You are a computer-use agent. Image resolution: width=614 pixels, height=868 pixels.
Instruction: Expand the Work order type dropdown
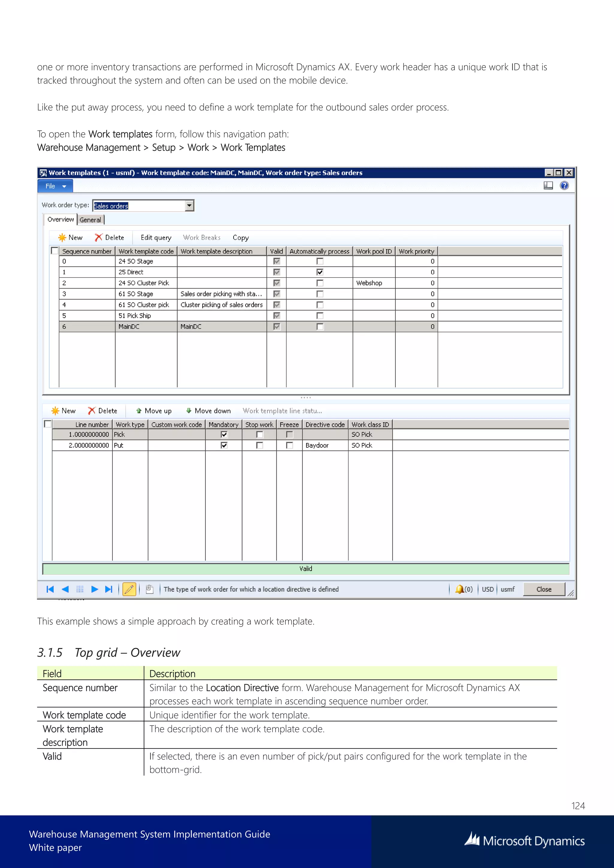coord(189,206)
